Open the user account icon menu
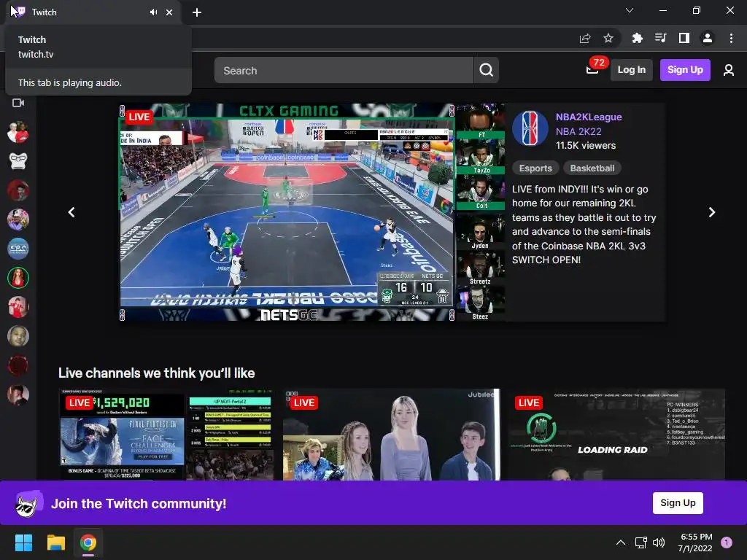This screenshot has width=747, height=560. (x=729, y=71)
